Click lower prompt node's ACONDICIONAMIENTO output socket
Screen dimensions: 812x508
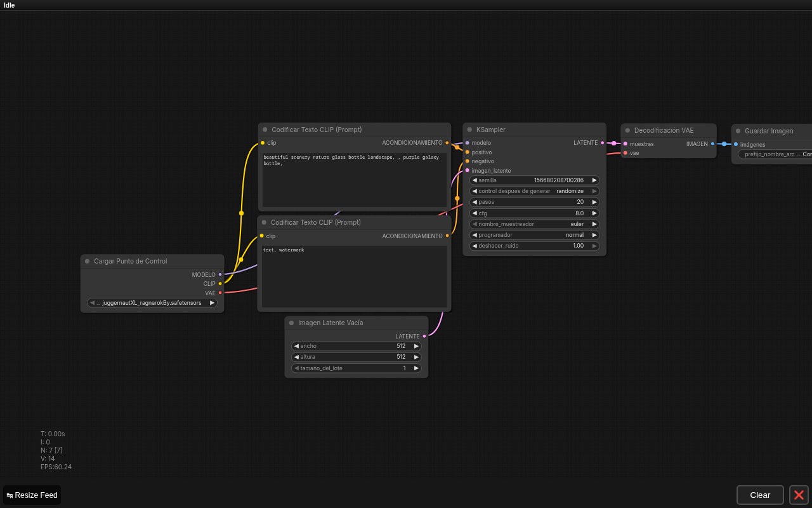click(447, 236)
